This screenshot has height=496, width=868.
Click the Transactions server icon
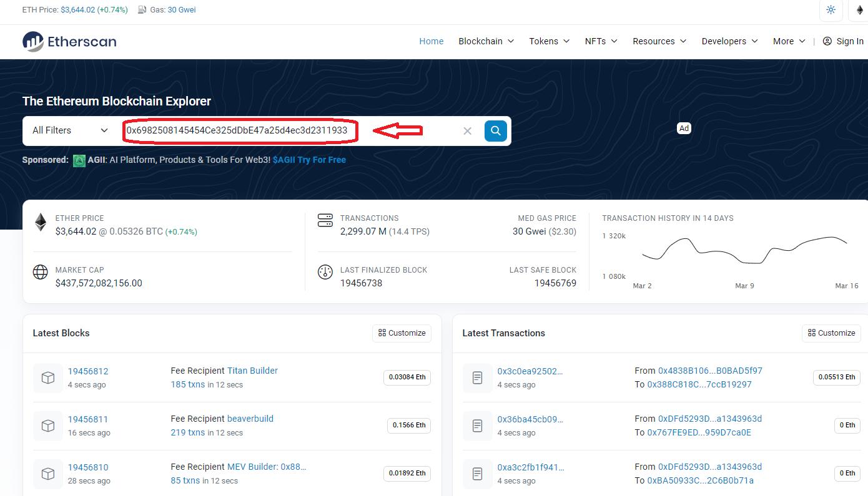pos(325,220)
